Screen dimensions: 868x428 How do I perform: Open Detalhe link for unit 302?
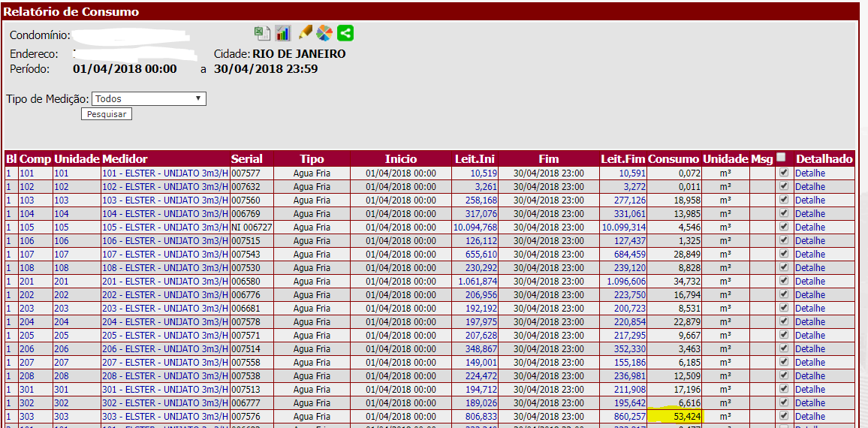[809, 403]
